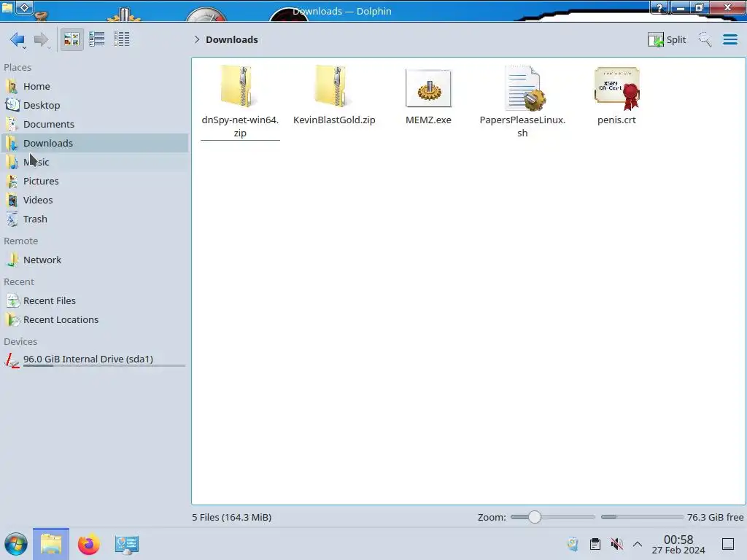Open the window menu icon in titlebar
The height and width of the screenshot is (560, 747).
tap(7, 7)
